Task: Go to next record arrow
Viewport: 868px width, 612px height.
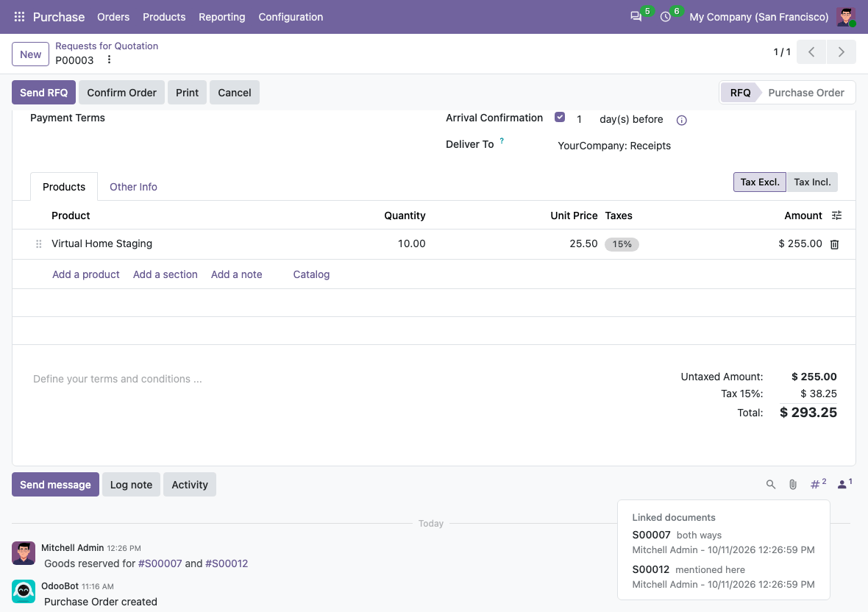Action: [x=841, y=52]
